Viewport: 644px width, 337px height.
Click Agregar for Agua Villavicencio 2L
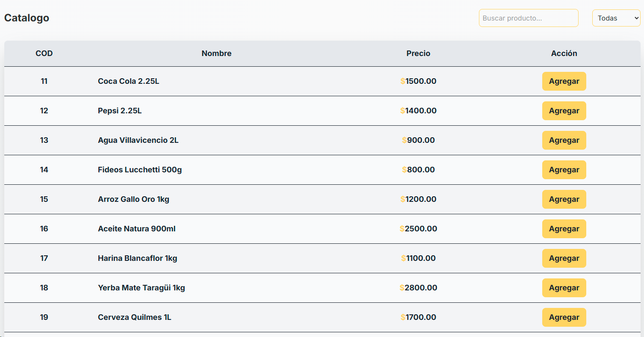564,140
